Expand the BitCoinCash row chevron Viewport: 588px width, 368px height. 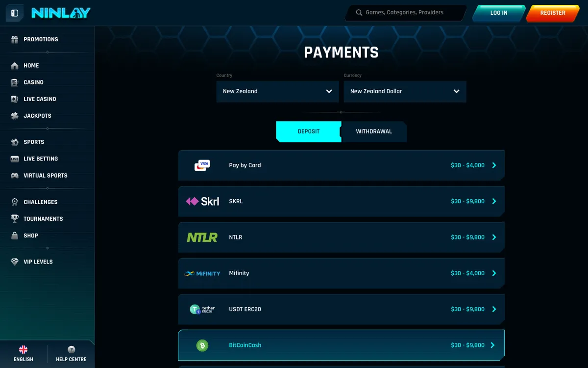point(492,345)
